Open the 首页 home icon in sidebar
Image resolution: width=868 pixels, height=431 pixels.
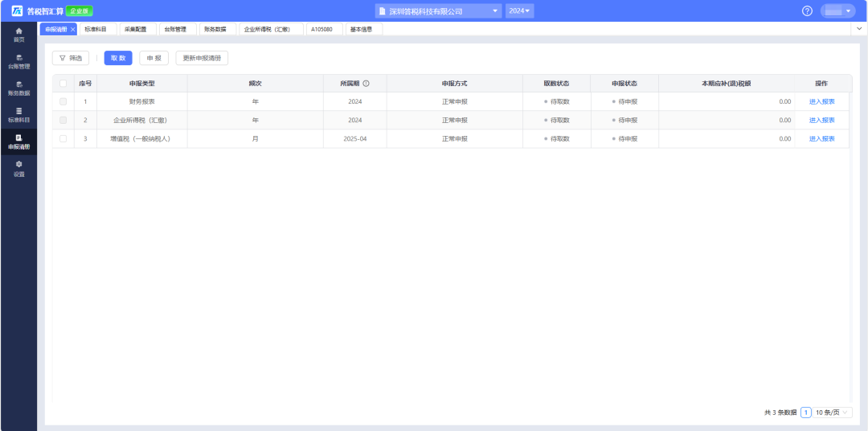[18, 35]
